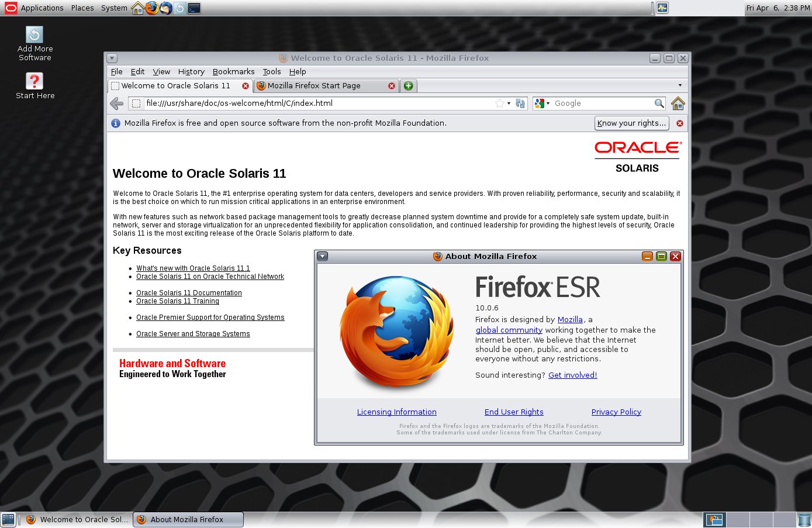Click the Know your rights button
The image size is (812, 528).
[x=632, y=123]
